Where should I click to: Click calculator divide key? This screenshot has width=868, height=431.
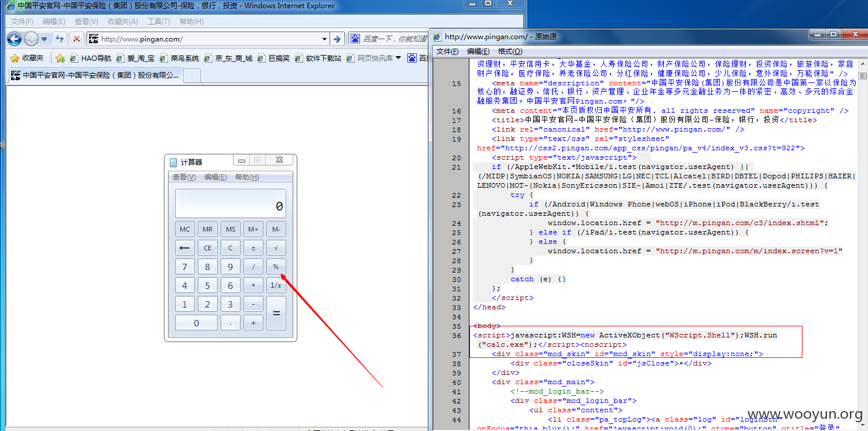pos(253,267)
